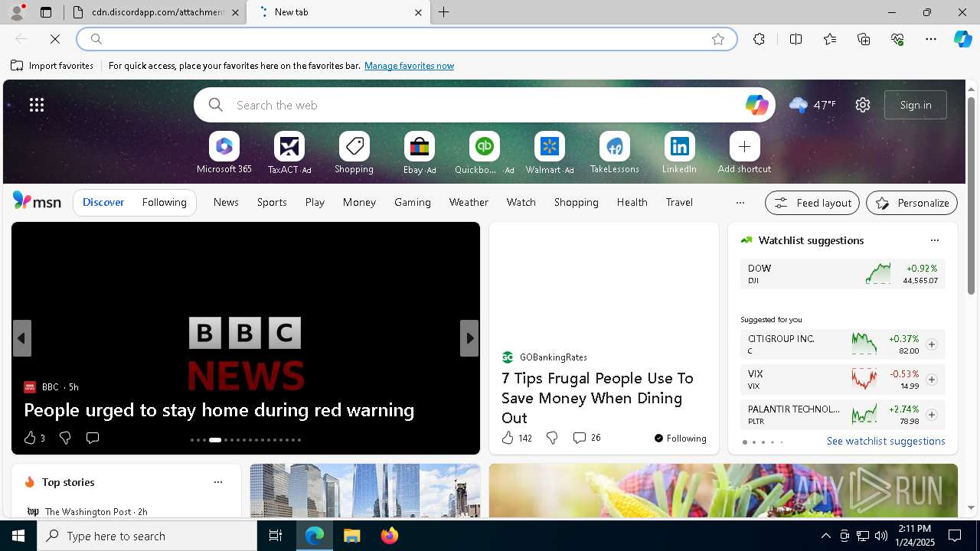Image resolution: width=980 pixels, height=551 pixels.
Task: Open Ebay ad shortcut
Action: coord(420,153)
